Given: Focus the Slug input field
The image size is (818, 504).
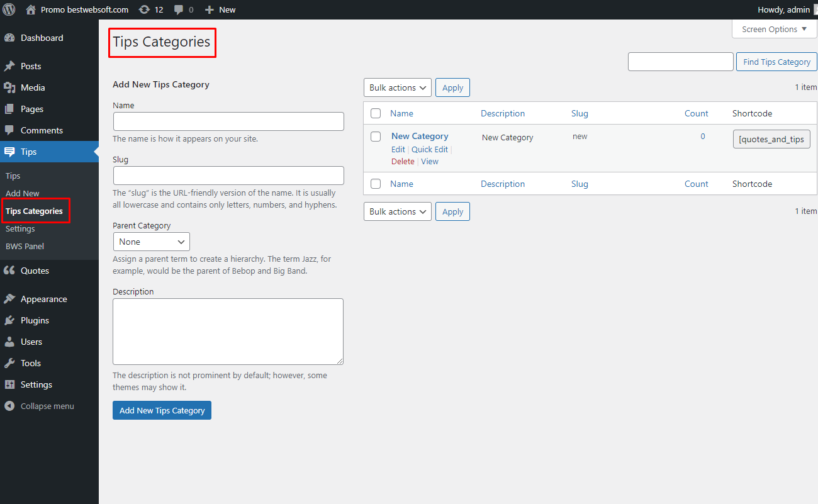Looking at the screenshot, I should click(x=228, y=176).
